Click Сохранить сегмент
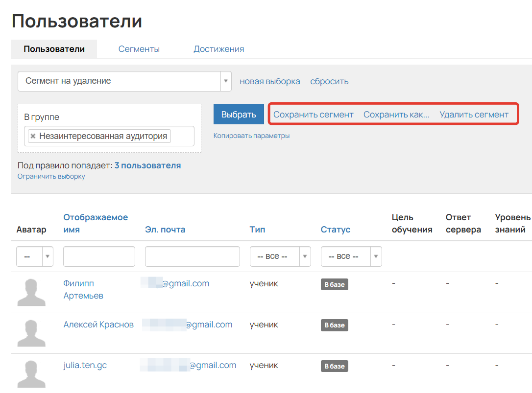This screenshot has width=532, height=393. [x=314, y=114]
